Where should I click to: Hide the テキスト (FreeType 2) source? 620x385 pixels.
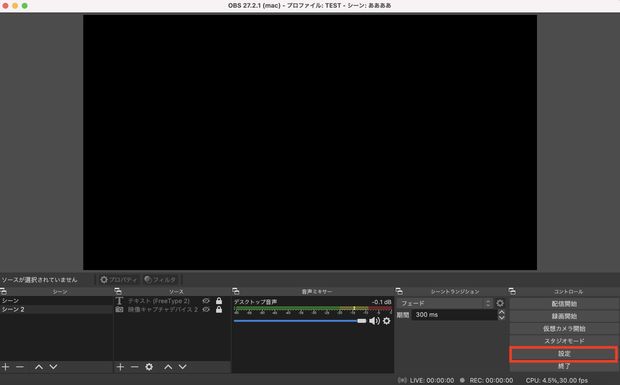pos(206,301)
